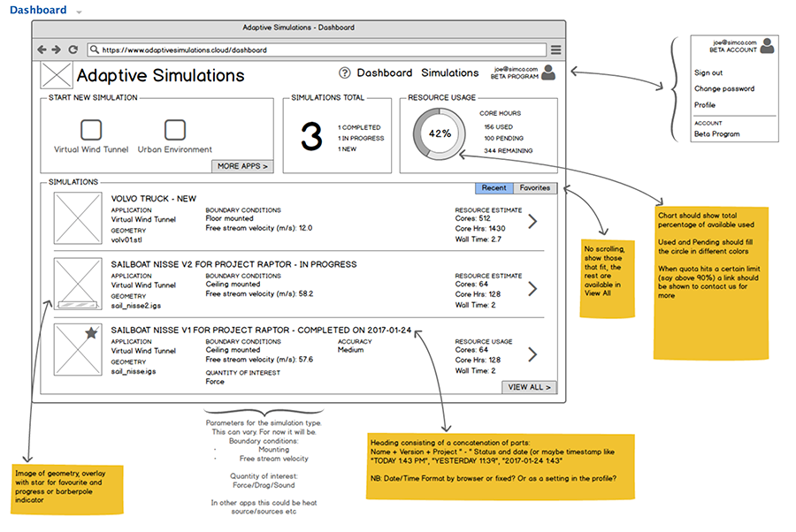The width and height of the screenshot is (796, 532).
Task: Click the 'Force' quantity of interest value
Action: click(215, 382)
